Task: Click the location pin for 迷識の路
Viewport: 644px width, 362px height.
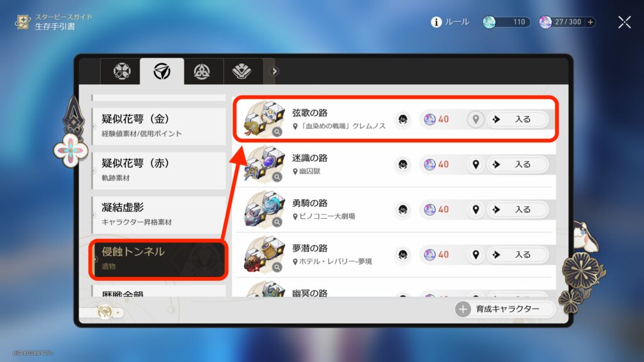Action: (475, 165)
